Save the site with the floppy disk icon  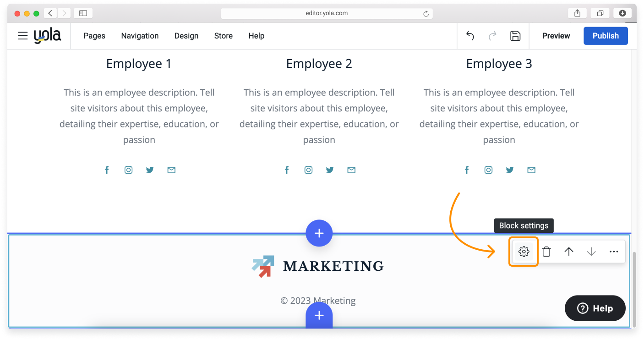(515, 36)
